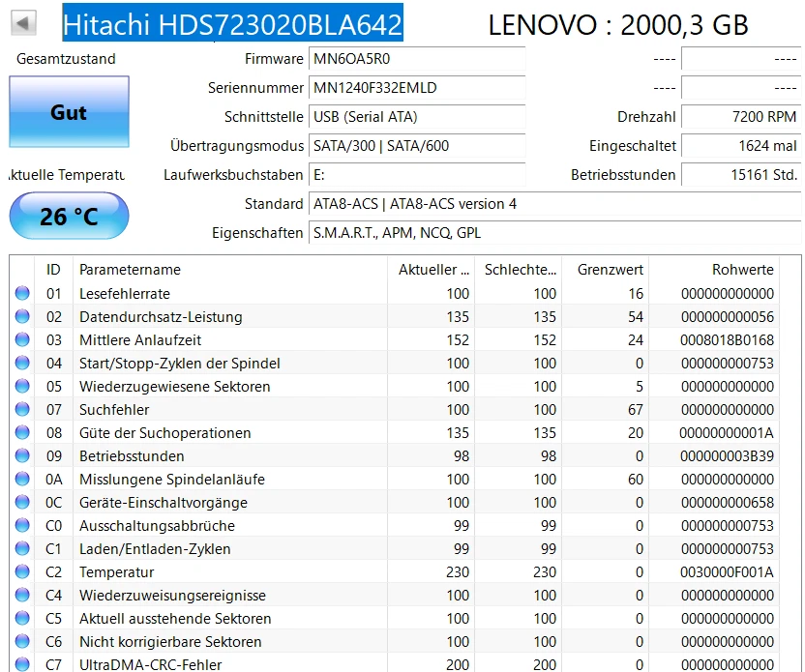Click the 26 °C temperature indicator
This screenshot has height=672, width=805.
click(69, 216)
